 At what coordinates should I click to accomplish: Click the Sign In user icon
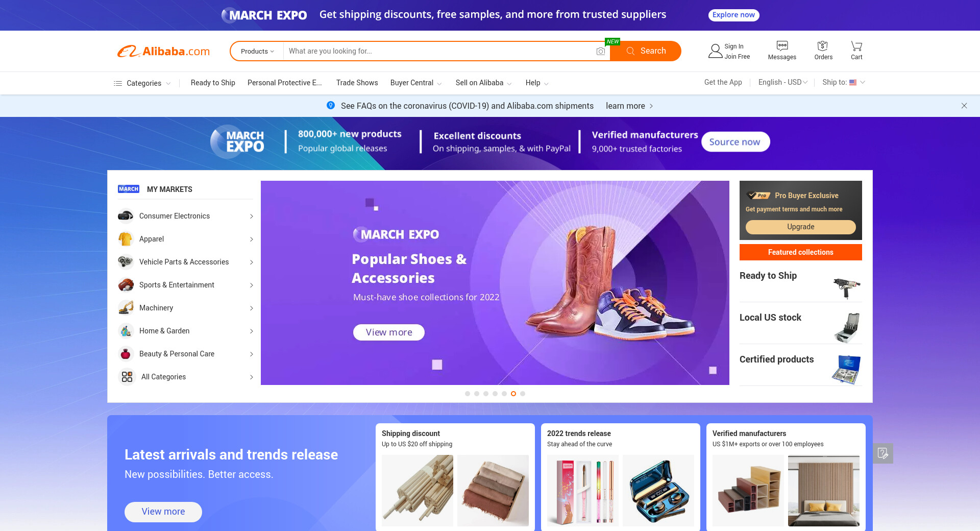tap(715, 51)
